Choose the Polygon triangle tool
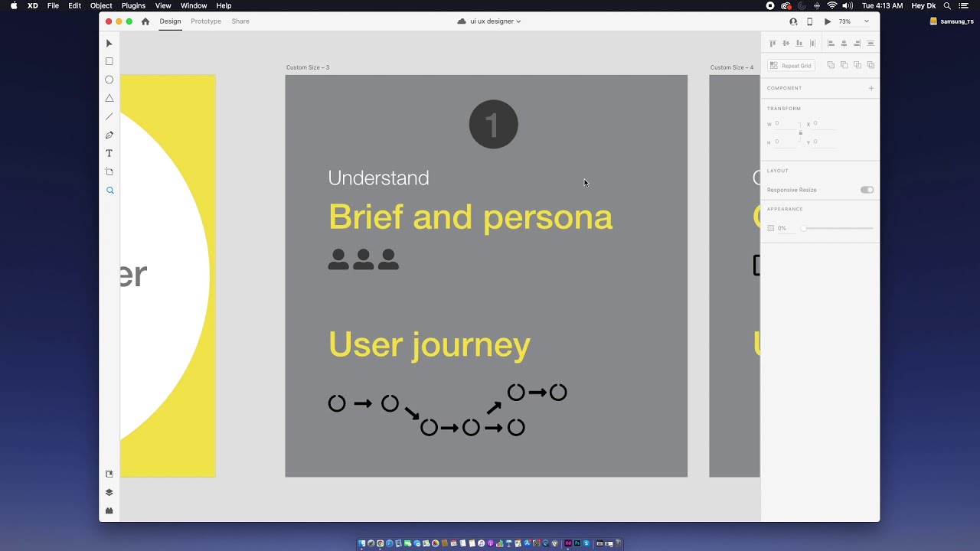 click(x=109, y=98)
